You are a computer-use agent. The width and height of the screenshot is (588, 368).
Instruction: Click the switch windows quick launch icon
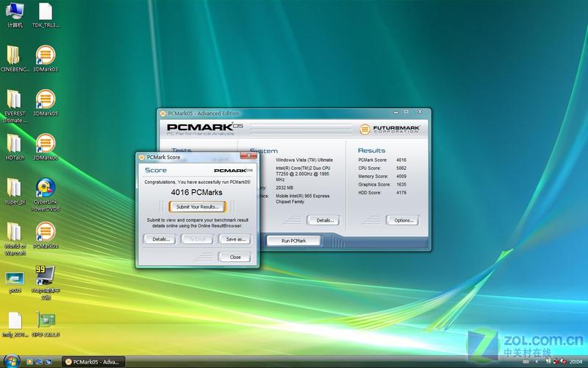(49, 361)
